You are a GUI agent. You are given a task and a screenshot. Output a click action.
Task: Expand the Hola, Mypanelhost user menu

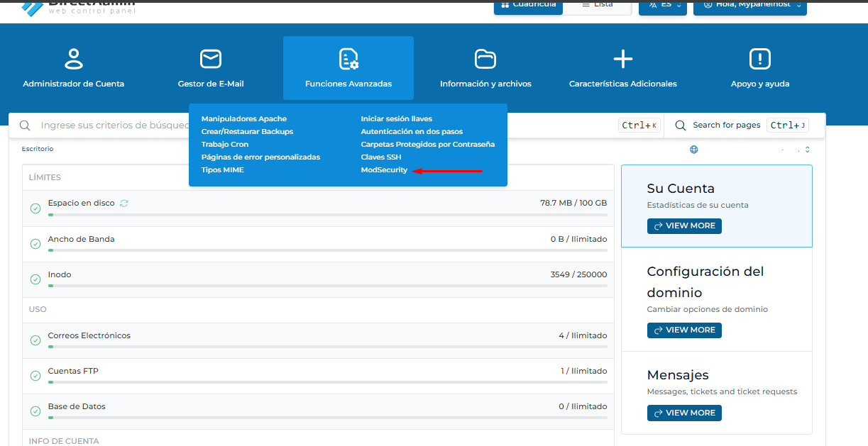coord(749,5)
